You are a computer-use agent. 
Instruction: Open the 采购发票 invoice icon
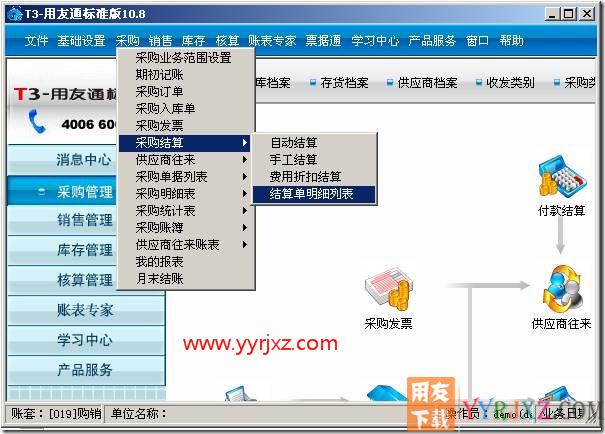(388, 289)
